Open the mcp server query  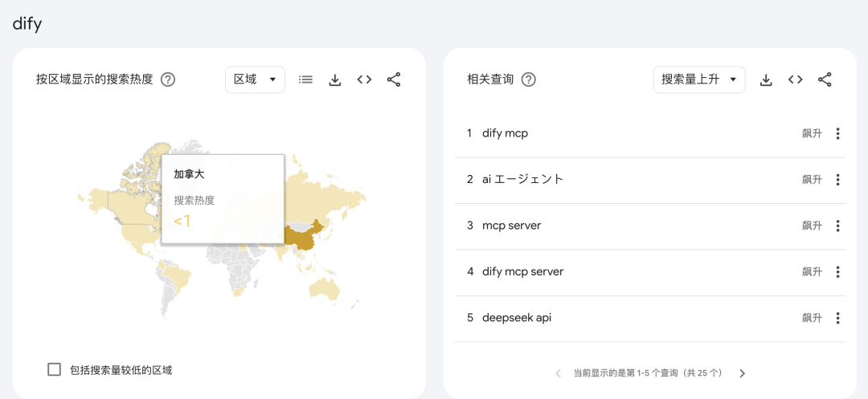tap(511, 226)
